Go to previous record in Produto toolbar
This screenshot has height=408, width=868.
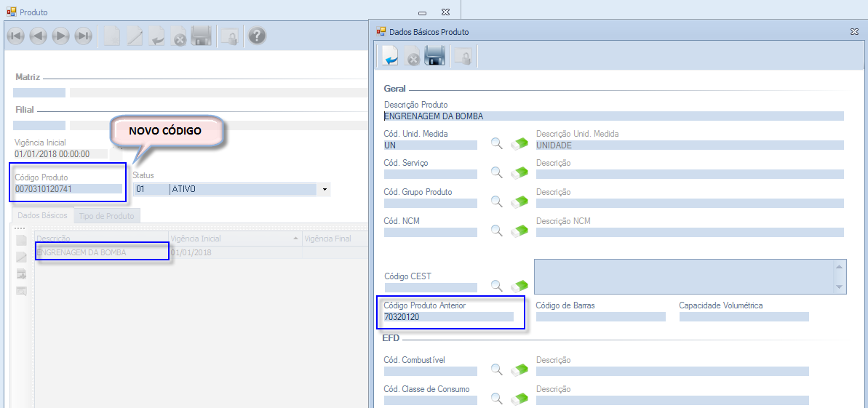(38, 36)
